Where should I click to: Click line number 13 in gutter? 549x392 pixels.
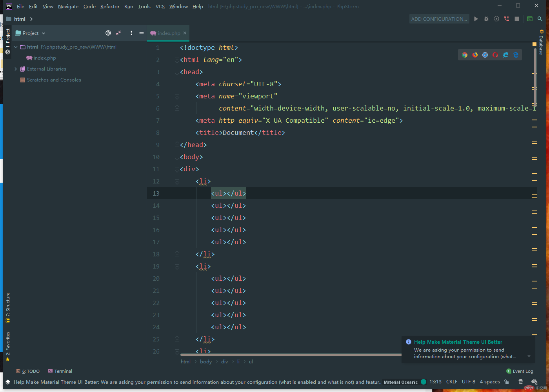[156, 193]
